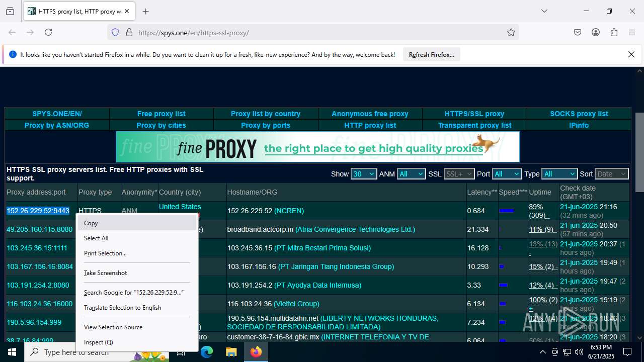The image size is (644, 362).
Task: Close the HTTPS proxy list tab
Action: [127, 11]
